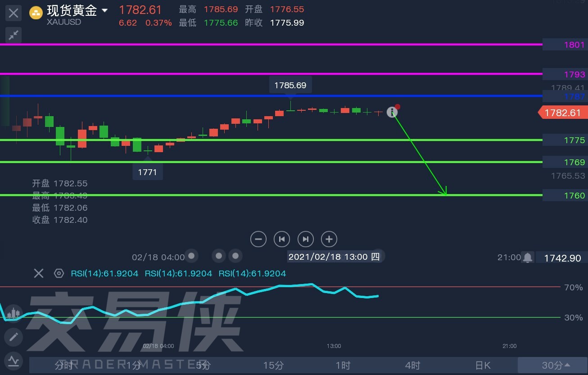This screenshot has width=588, height=375.
Task: Click the 21:00 time axis label by the bell
Action: (x=509, y=257)
